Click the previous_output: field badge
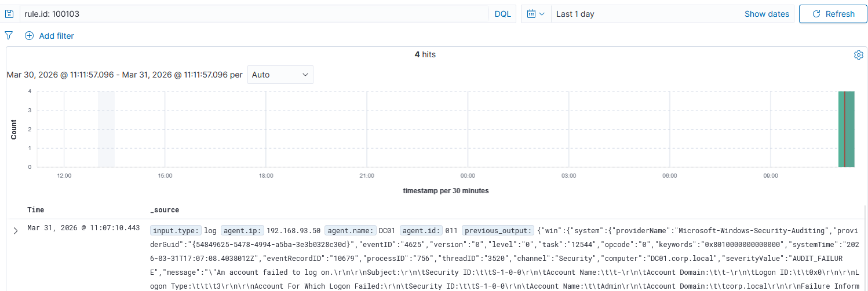 click(x=498, y=230)
